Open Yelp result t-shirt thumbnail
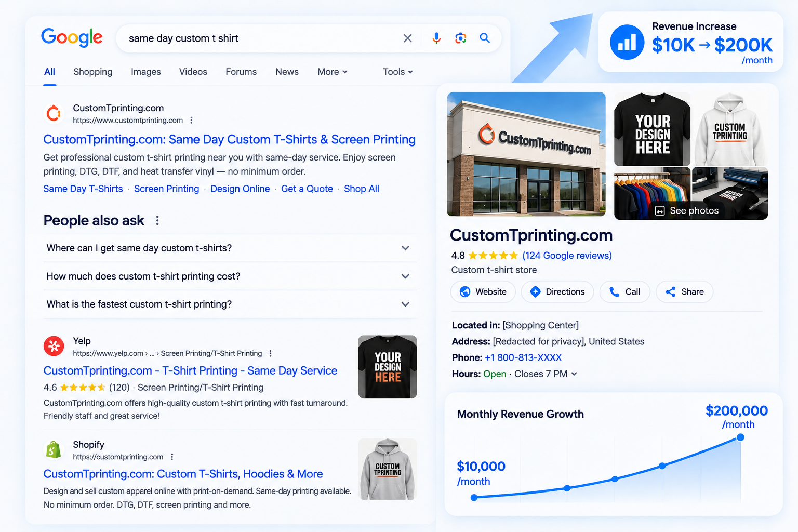Viewport: 798px width, 532px height. [388, 367]
